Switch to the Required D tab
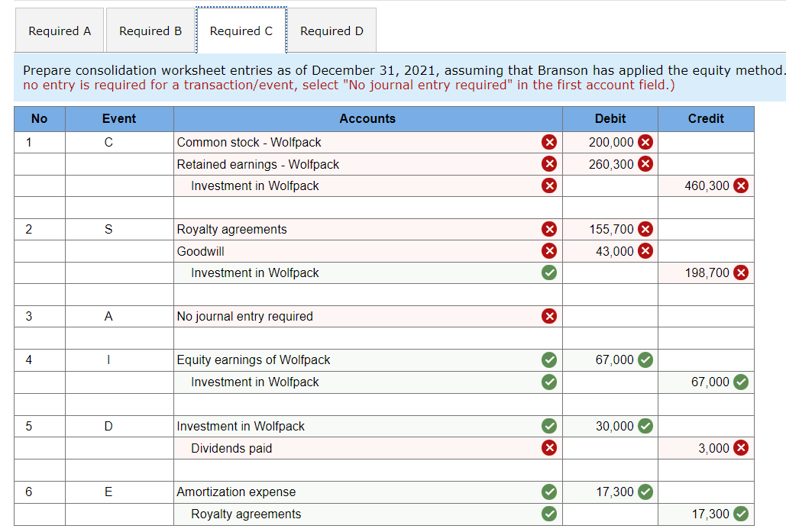 coord(332,31)
